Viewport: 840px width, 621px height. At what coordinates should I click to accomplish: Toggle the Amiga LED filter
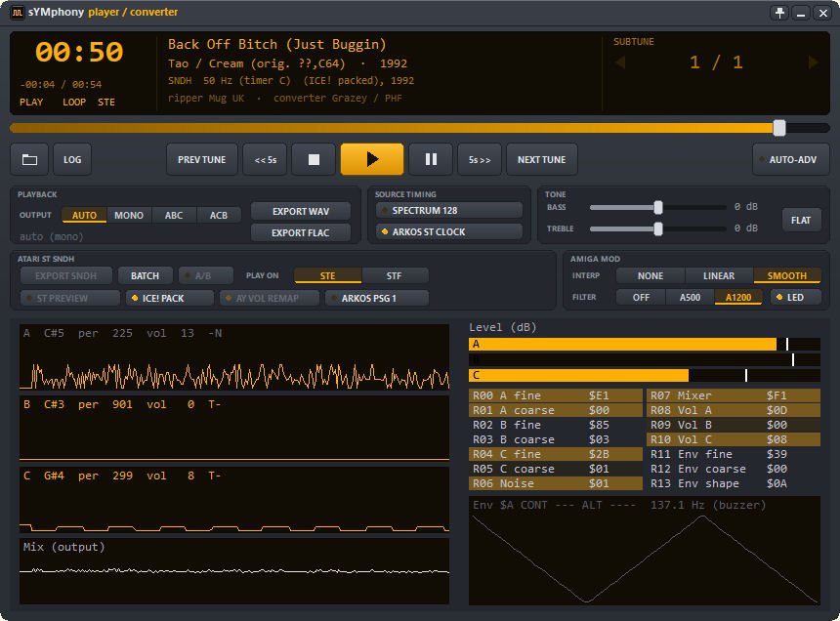click(795, 297)
